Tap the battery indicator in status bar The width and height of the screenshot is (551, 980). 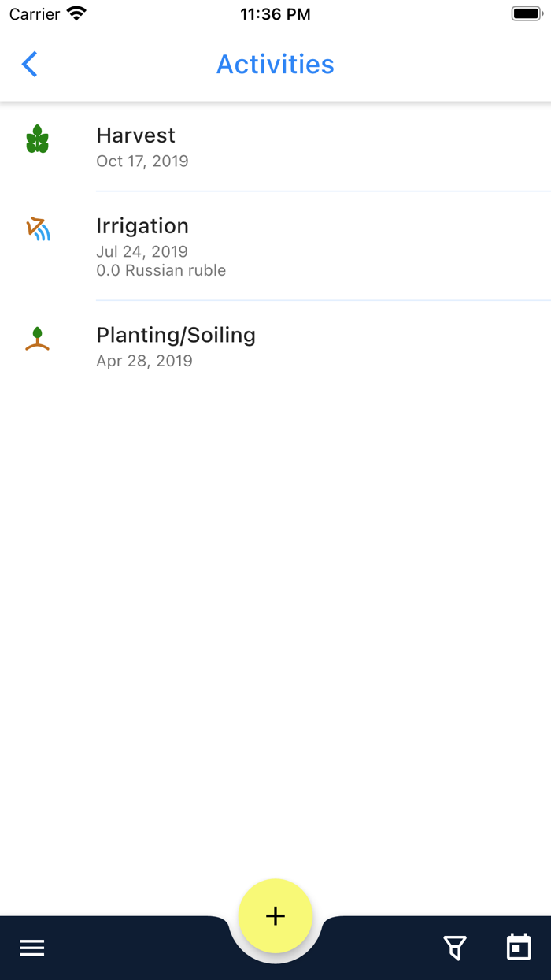tap(526, 13)
